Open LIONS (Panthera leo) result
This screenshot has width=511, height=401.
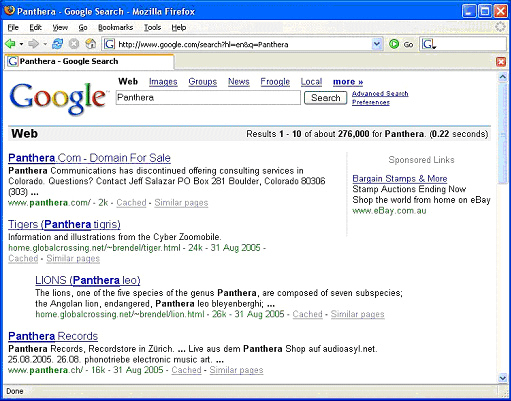click(88, 280)
